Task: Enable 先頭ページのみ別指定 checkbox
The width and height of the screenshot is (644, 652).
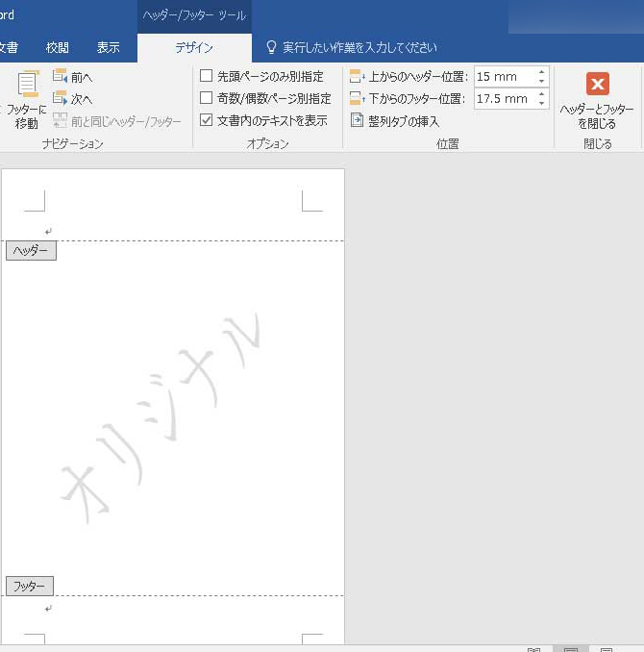Action: pos(206,76)
